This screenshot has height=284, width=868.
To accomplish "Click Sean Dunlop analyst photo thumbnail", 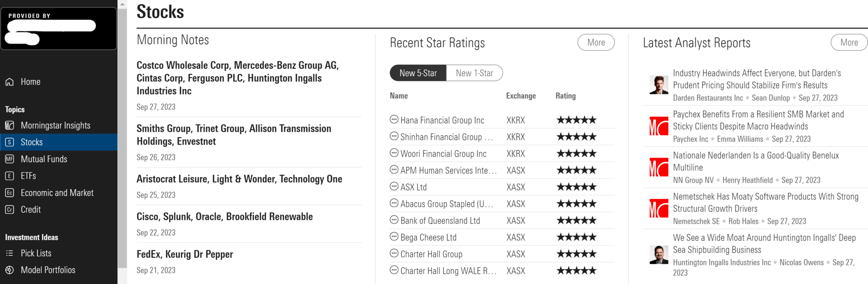I will coord(659,85).
